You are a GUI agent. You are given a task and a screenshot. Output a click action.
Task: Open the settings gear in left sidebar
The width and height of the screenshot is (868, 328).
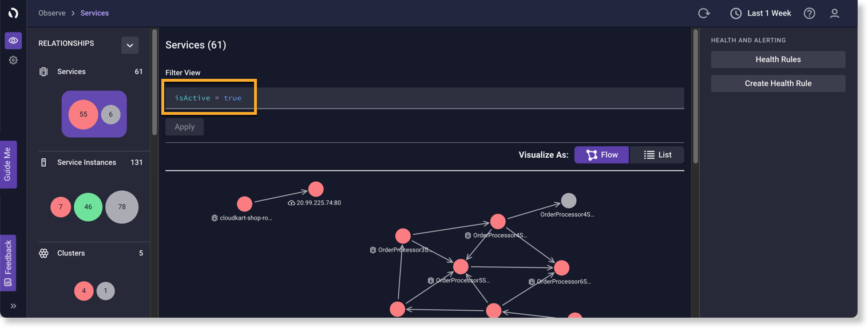13,60
